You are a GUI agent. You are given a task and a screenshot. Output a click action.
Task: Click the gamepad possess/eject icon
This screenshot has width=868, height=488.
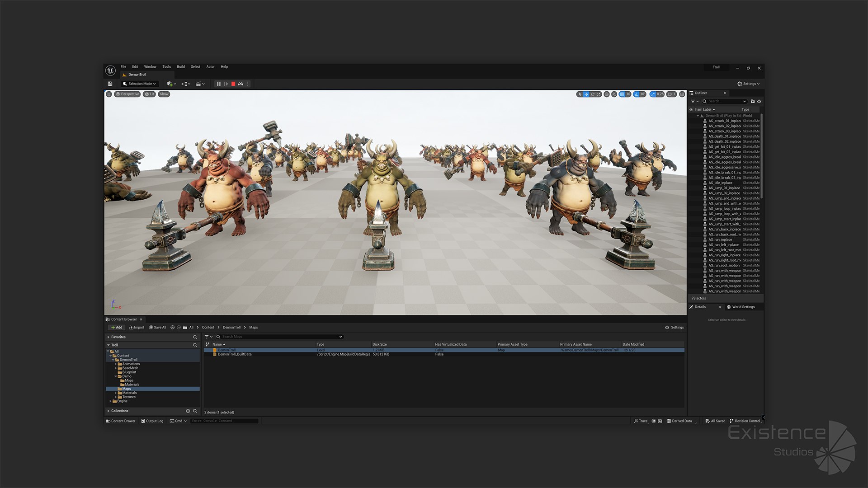241,84
